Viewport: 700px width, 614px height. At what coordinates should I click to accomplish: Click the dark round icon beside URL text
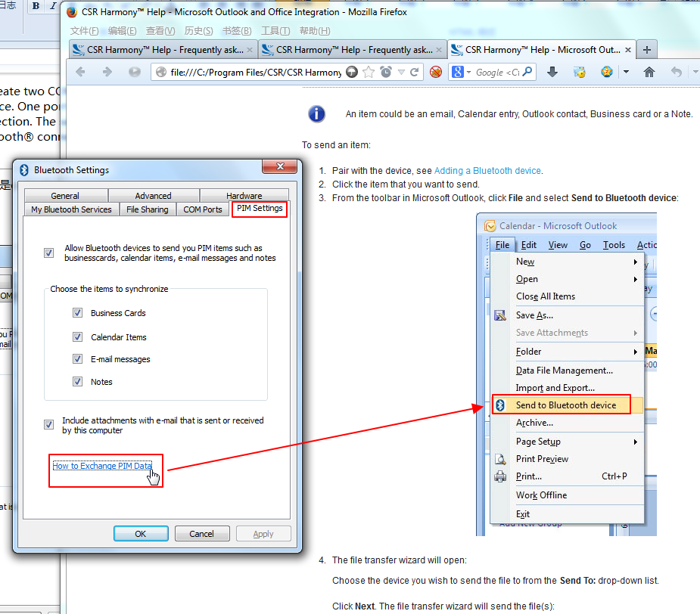click(x=352, y=72)
